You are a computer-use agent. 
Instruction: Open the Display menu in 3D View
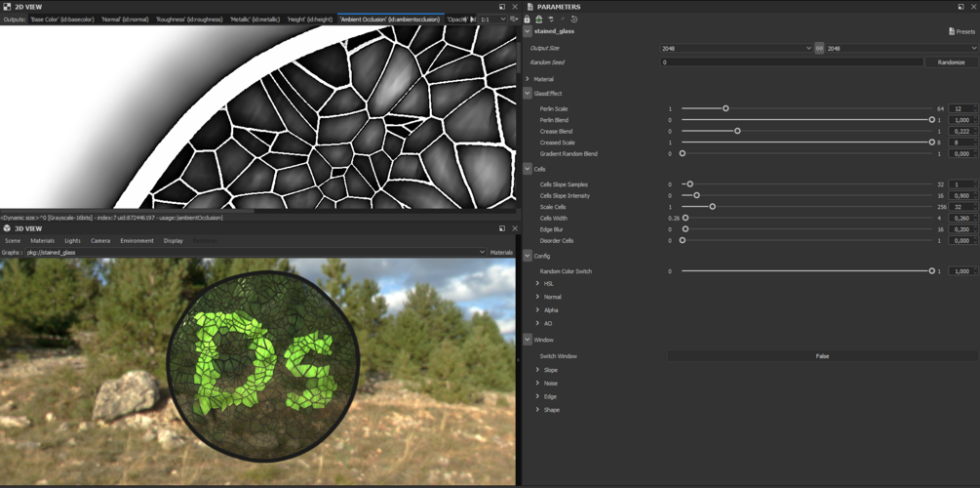coord(174,241)
